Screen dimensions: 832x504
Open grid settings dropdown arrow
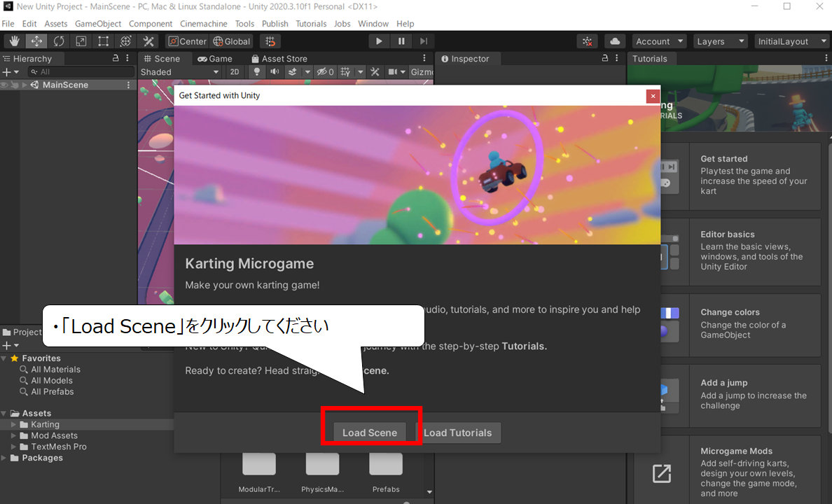(x=360, y=71)
